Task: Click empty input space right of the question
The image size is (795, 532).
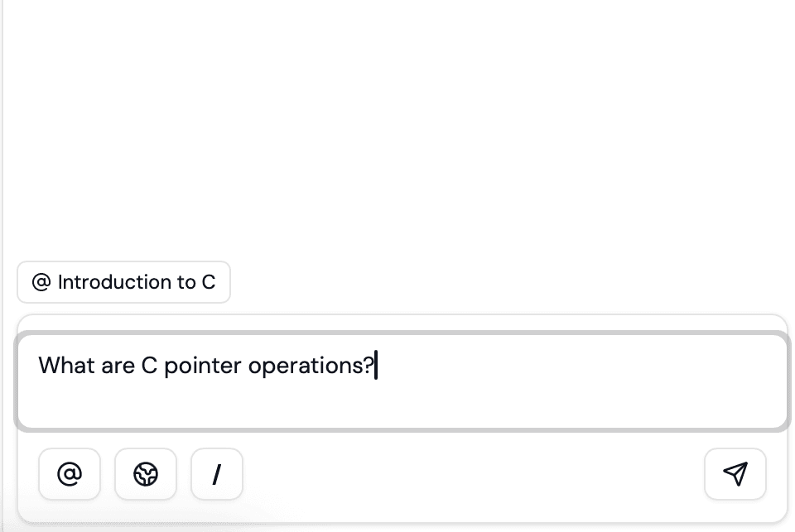Action: pyautogui.click(x=580, y=365)
